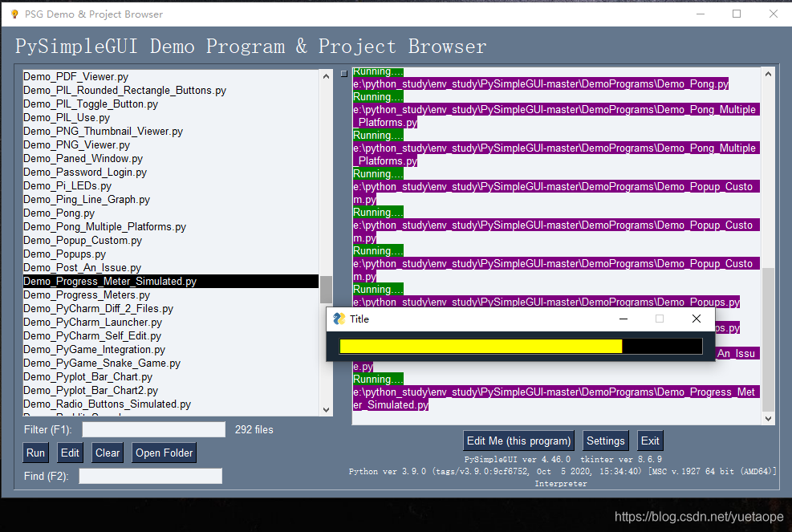Select Demo_PIL_Toggle_Button.py

point(171,104)
